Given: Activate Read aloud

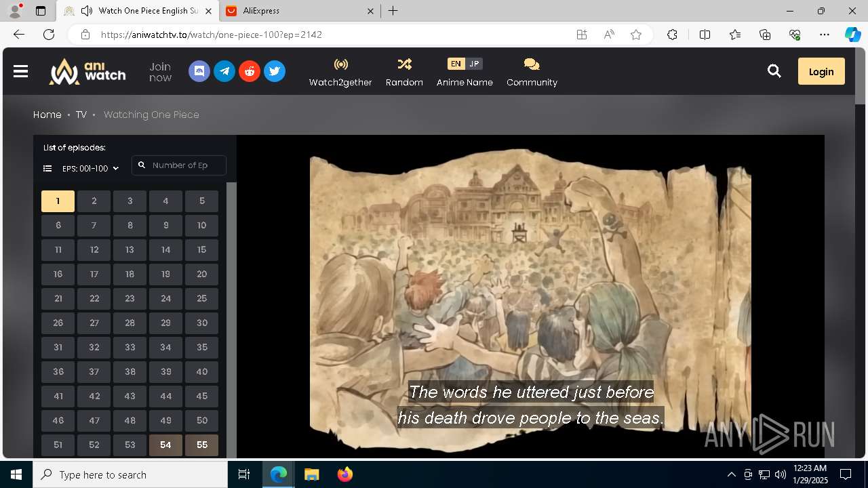Looking at the screenshot, I should [x=609, y=35].
